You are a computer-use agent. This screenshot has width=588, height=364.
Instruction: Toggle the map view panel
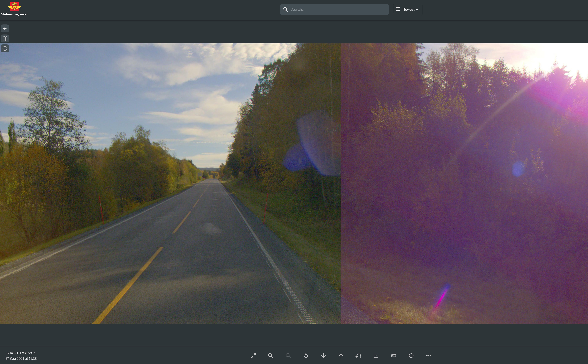pyautogui.click(x=5, y=38)
